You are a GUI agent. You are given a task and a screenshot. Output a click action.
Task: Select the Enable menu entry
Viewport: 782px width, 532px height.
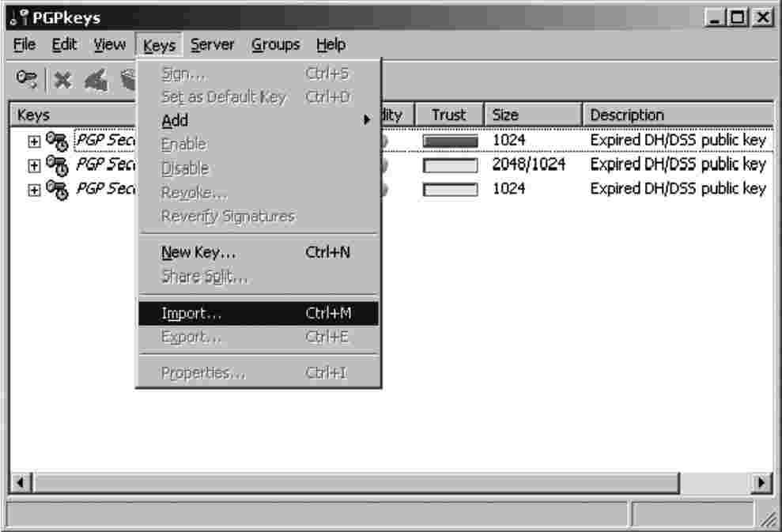coord(259,144)
